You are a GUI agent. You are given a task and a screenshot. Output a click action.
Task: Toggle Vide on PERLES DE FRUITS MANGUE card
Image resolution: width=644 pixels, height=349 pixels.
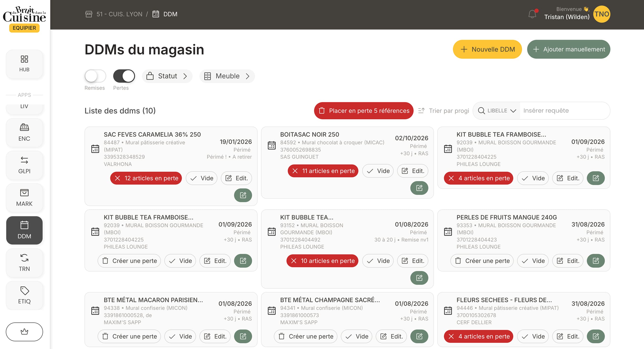coord(533,261)
